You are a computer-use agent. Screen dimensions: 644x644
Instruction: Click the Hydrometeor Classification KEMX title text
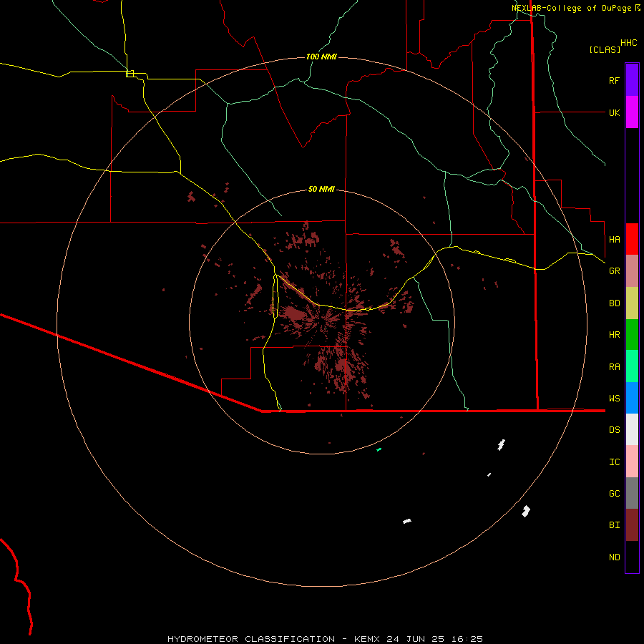coord(325,639)
